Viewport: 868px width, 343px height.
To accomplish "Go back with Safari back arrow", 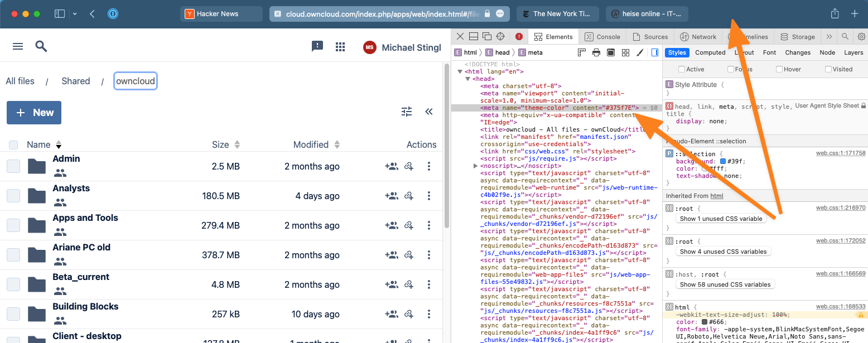I will coord(92,13).
